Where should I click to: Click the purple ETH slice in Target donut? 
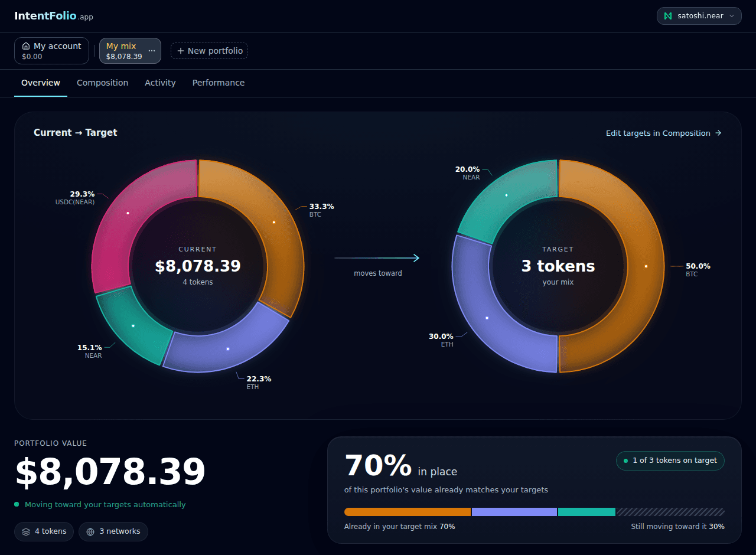(x=487, y=318)
